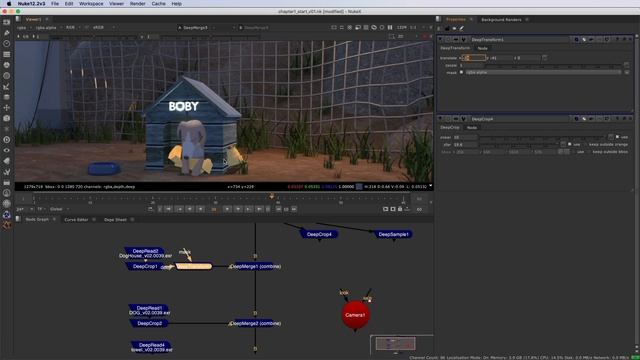The width and height of the screenshot is (640, 360).
Task: Toggle the mask enable checkbox
Action: click(x=461, y=72)
